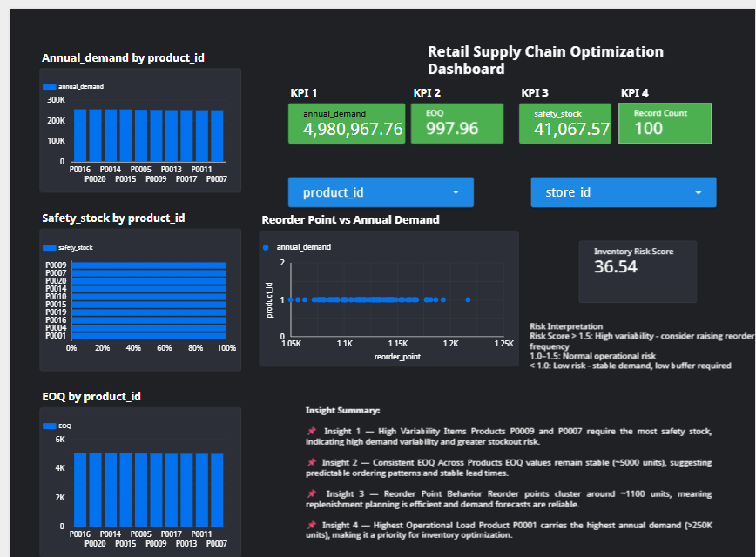Click the Record Count KPI card
Image resolution: width=756 pixels, height=557 pixels.
coord(665,123)
